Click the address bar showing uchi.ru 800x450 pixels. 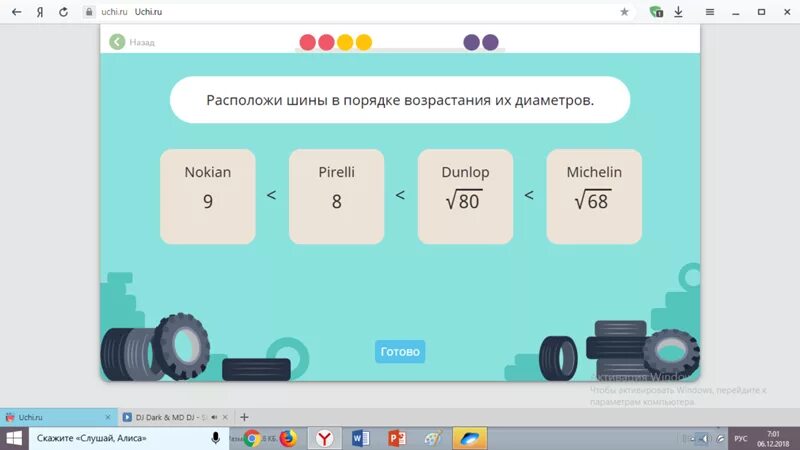(x=357, y=12)
